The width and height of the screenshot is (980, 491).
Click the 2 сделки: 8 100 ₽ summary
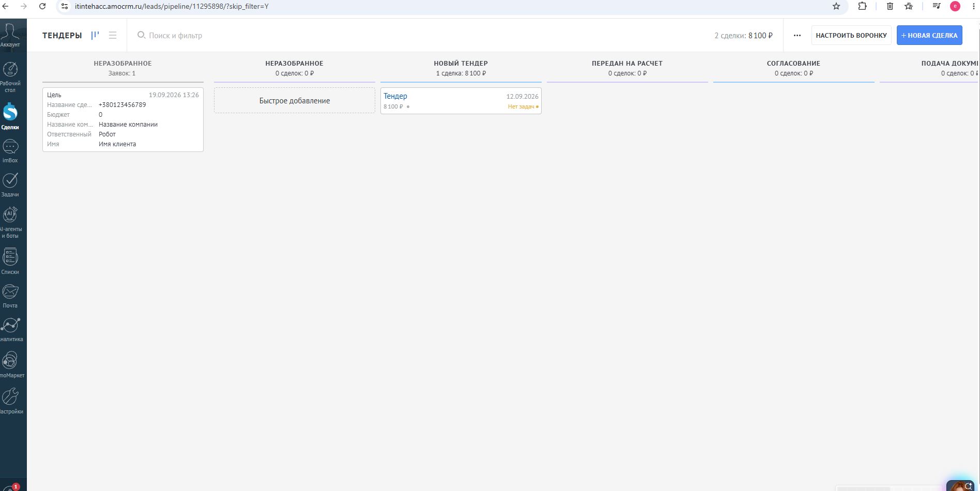click(743, 36)
